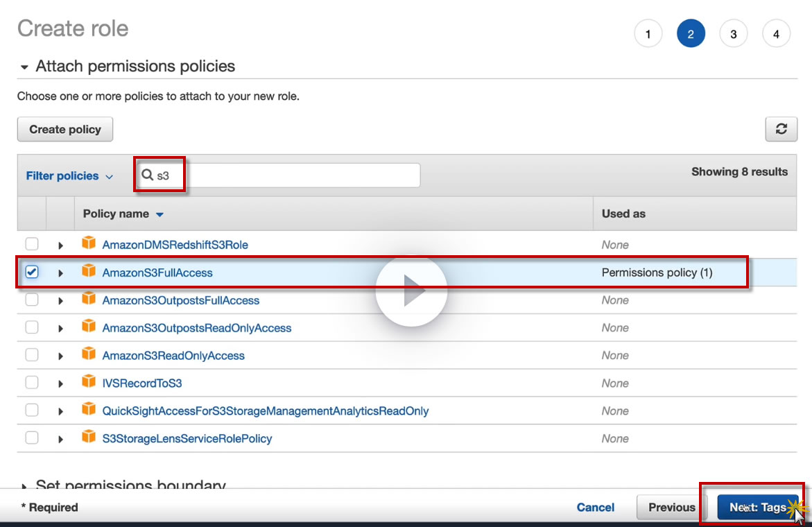Check the AmazonS3ReadOnlyAccess policy checkbox

click(x=32, y=355)
